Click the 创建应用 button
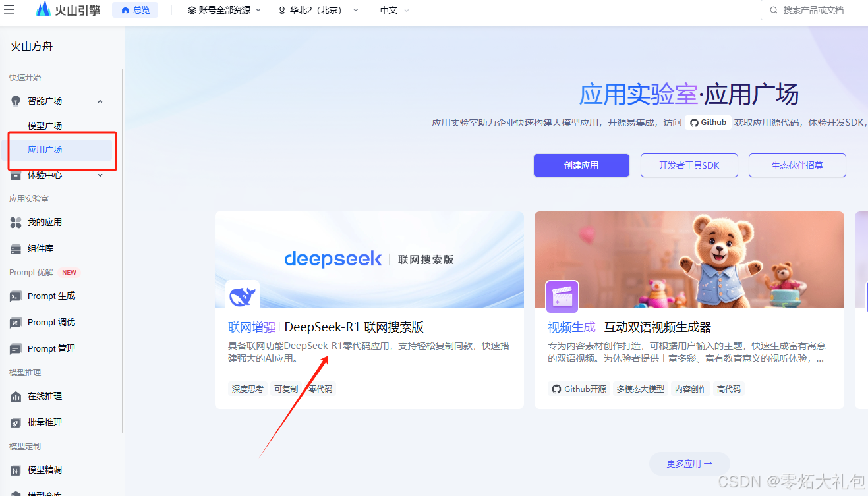Viewport: 868px width, 496px height. 581,165
